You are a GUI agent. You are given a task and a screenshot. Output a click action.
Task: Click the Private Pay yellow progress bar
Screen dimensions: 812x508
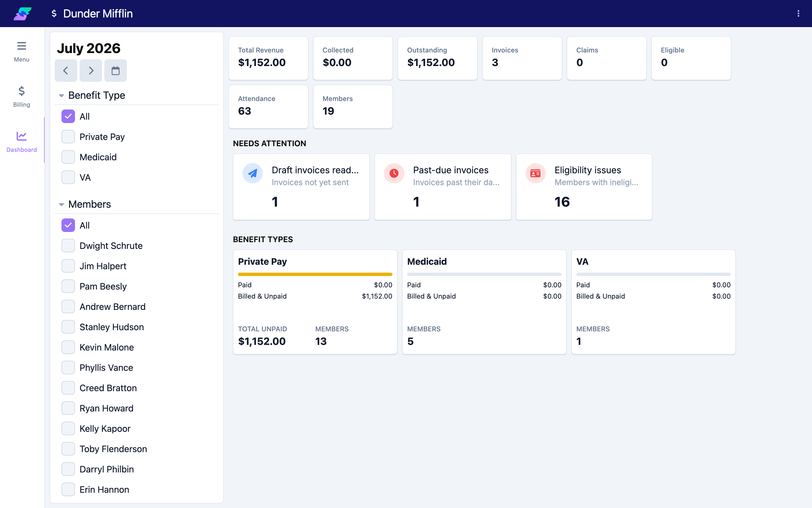pyautogui.click(x=315, y=274)
